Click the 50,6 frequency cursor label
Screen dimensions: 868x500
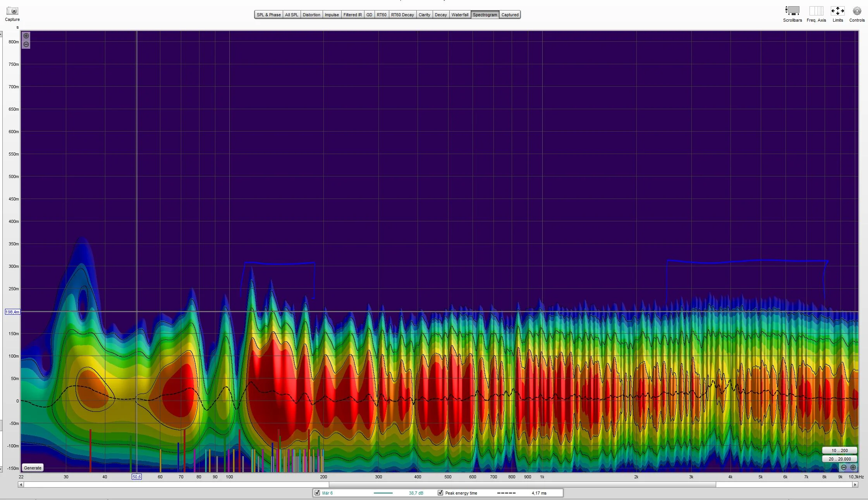point(137,477)
